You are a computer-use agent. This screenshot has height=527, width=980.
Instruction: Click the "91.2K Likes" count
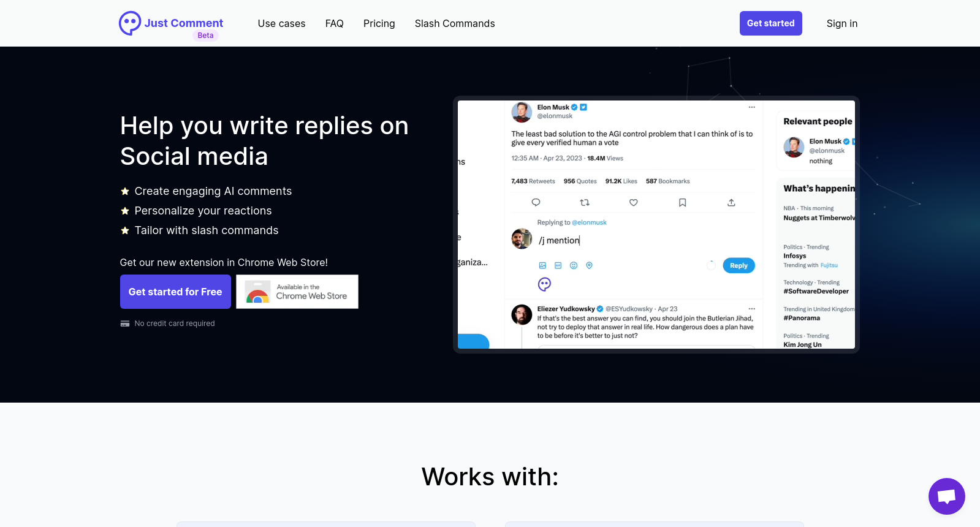[621, 181]
